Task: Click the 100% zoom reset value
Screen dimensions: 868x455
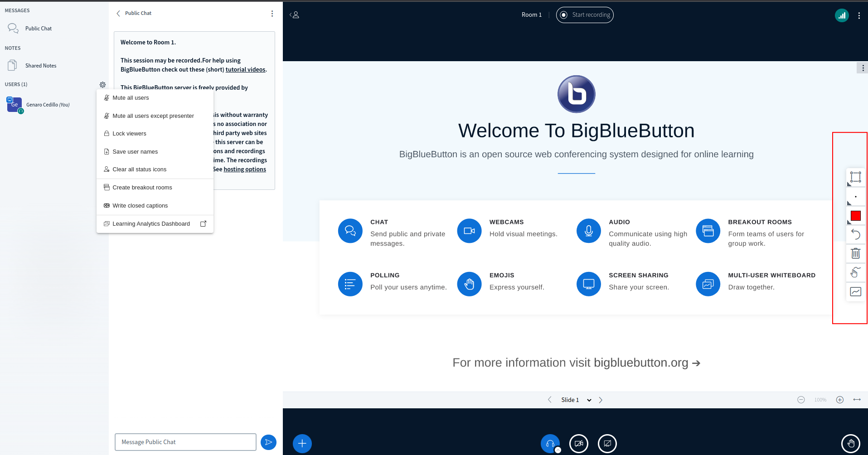Action: (x=820, y=400)
